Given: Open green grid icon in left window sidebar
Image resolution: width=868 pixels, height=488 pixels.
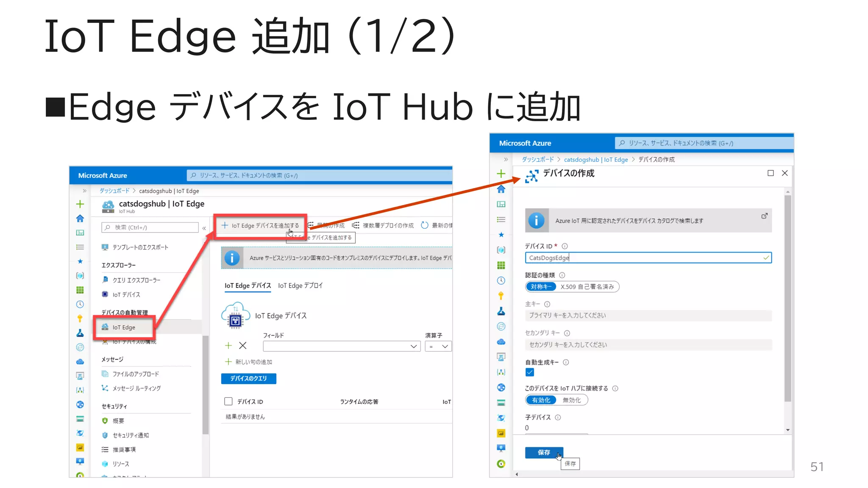Looking at the screenshot, I should tap(80, 290).
